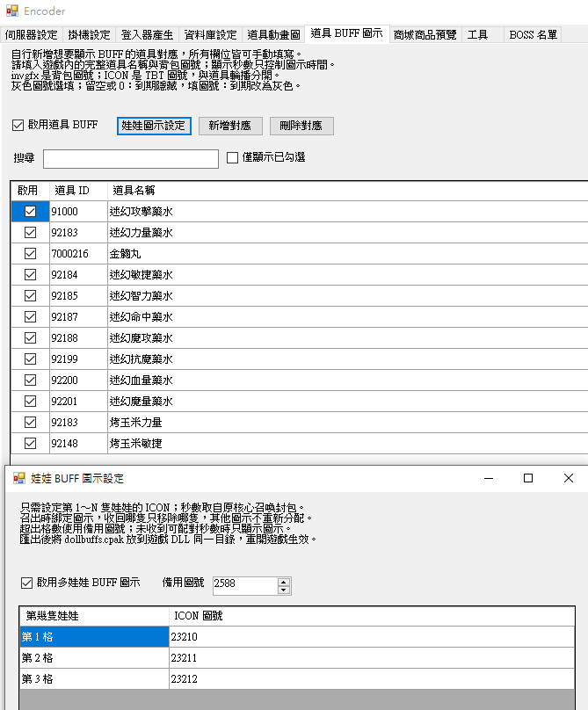Click the 新增對應 button
This screenshot has width=588, height=710.
(230, 126)
